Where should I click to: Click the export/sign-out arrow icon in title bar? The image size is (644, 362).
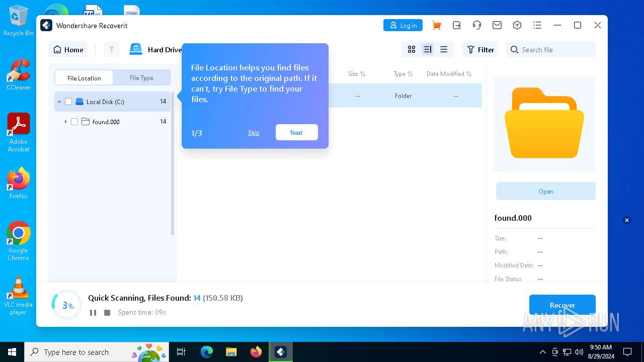tap(457, 25)
